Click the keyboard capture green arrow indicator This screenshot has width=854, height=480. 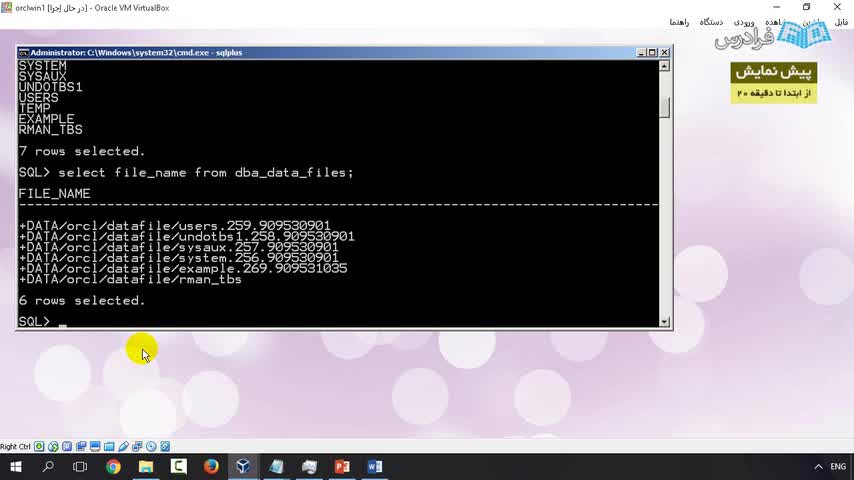coord(39,446)
